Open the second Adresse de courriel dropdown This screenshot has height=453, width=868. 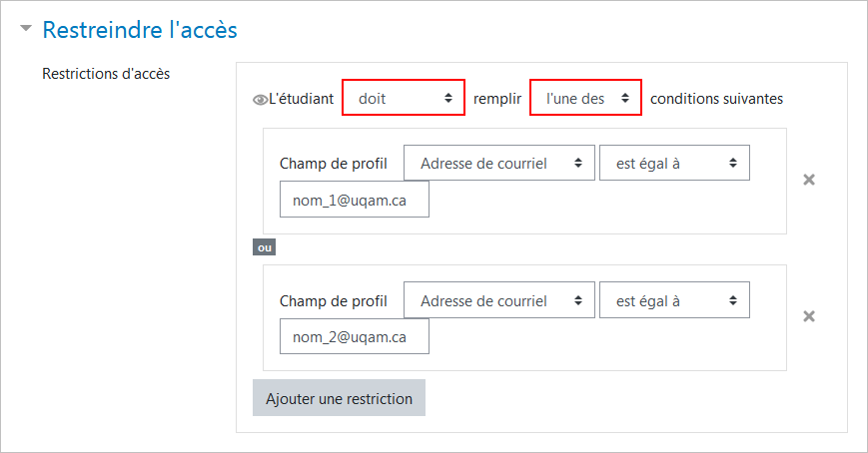click(498, 300)
